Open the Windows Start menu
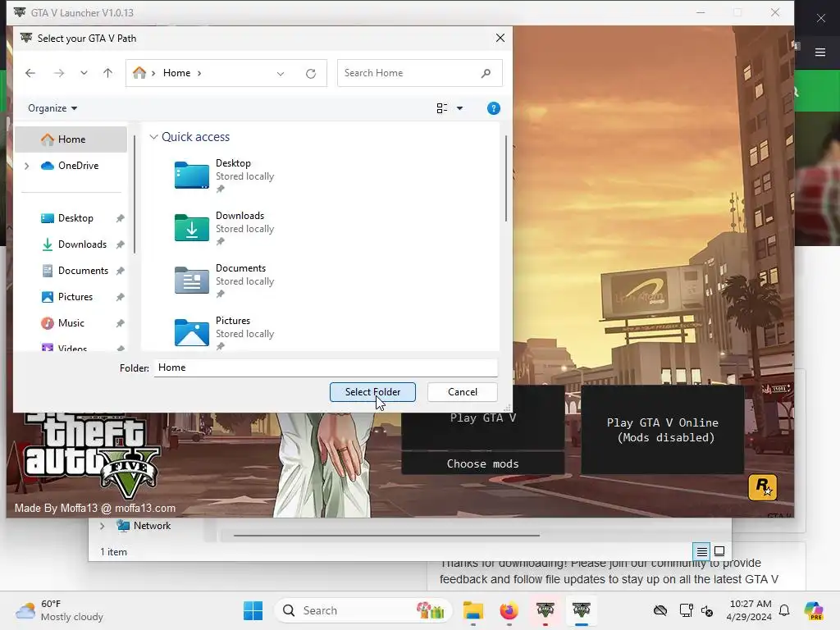 (x=253, y=610)
